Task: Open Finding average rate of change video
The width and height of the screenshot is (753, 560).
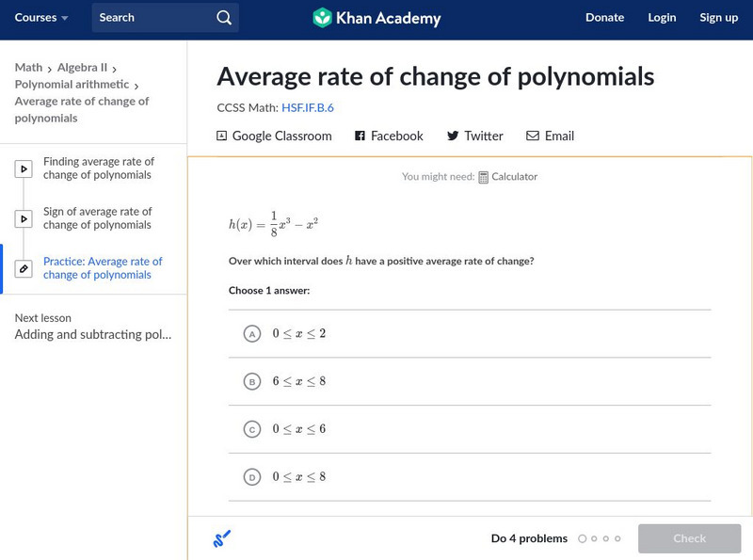Action: 98,168
